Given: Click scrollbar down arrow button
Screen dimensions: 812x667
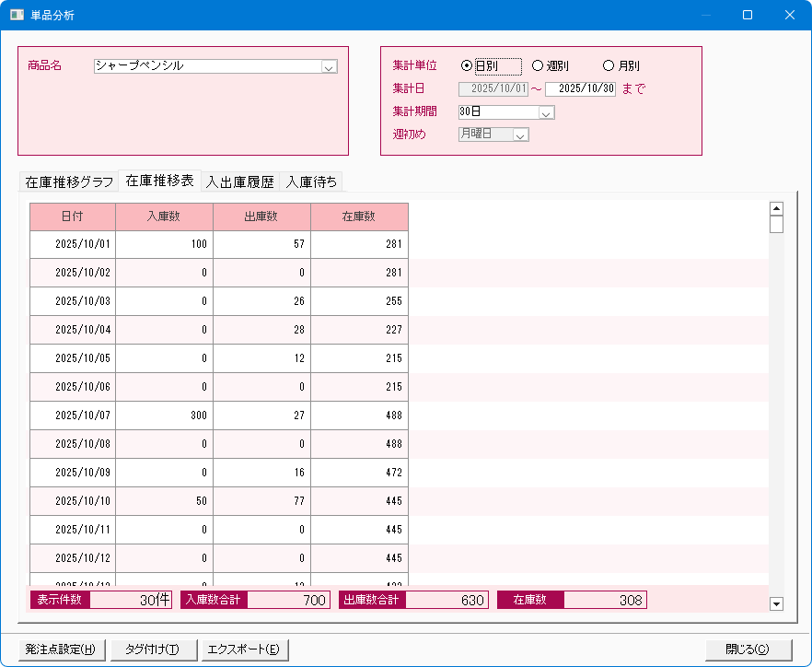Looking at the screenshot, I should (x=776, y=604).
